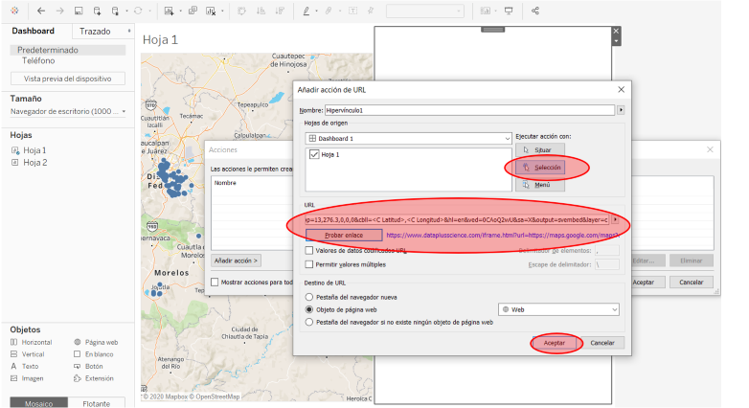Select Flotante layout mode

(x=96, y=403)
